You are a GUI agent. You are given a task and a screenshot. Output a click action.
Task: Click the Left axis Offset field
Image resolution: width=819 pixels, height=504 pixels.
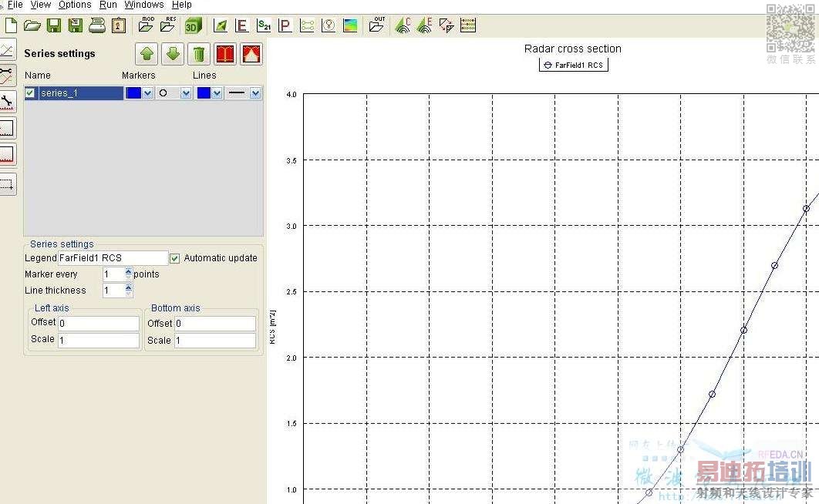click(99, 324)
